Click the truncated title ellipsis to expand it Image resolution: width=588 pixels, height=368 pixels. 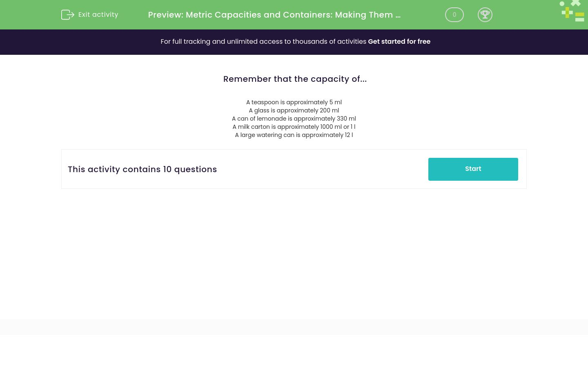pyautogui.click(x=398, y=15)
